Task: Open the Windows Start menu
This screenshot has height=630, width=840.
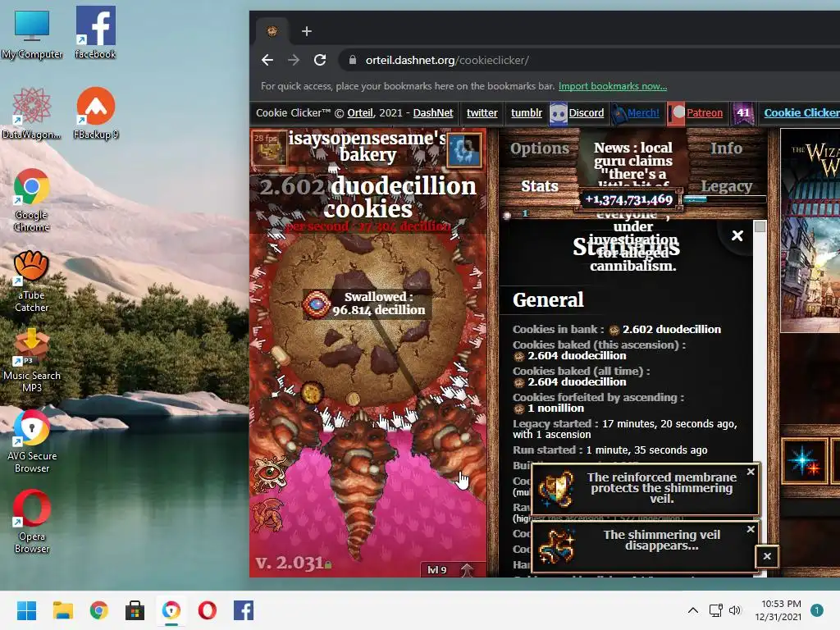Action: pyautogui.click(x=27, y=610)
